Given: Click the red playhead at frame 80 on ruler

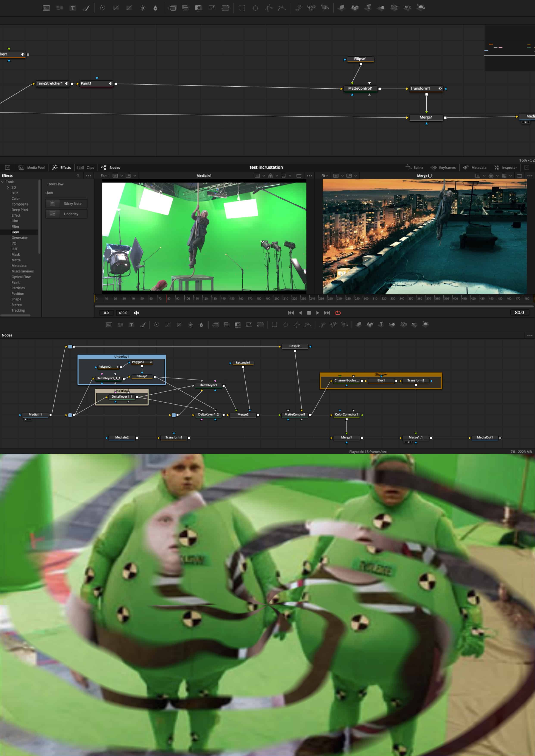Looking at the screenshot, I should (x=167, y=298).
